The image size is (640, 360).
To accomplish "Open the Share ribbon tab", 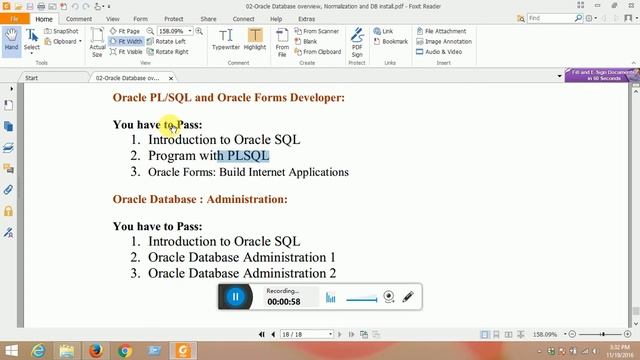I will (208, 19).
